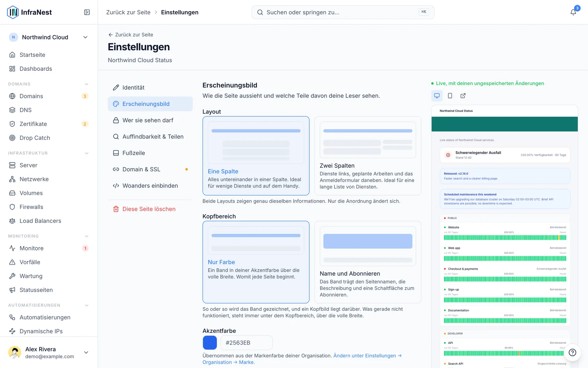
Task: Collapse the sidebar with panel icon
Action: click(87, 12)
